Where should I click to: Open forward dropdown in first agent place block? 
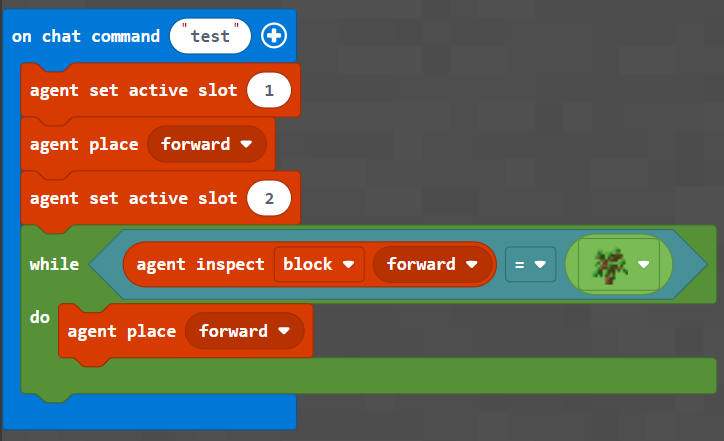coord(207,144)
